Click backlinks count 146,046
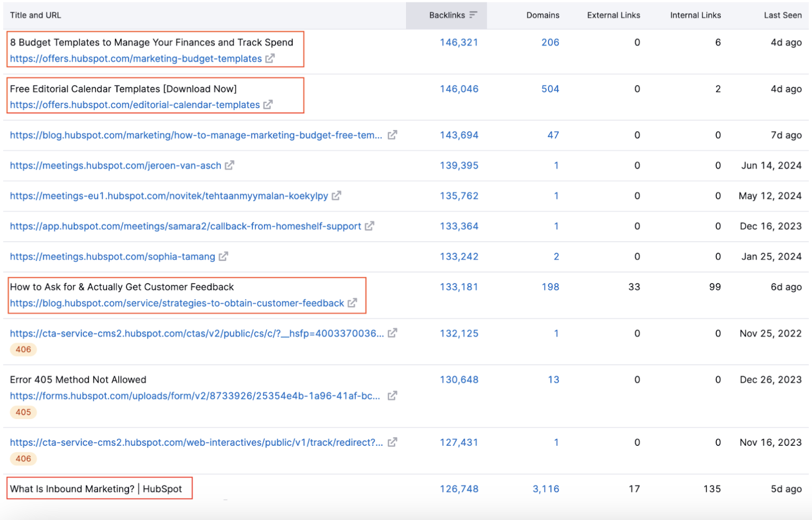The height and width of the screenshot is (520, 812). tap(459, 89)
